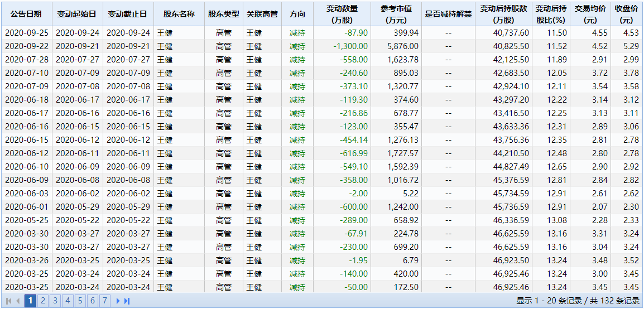Click the 2020-06-18 date cell

coord(26,100)
